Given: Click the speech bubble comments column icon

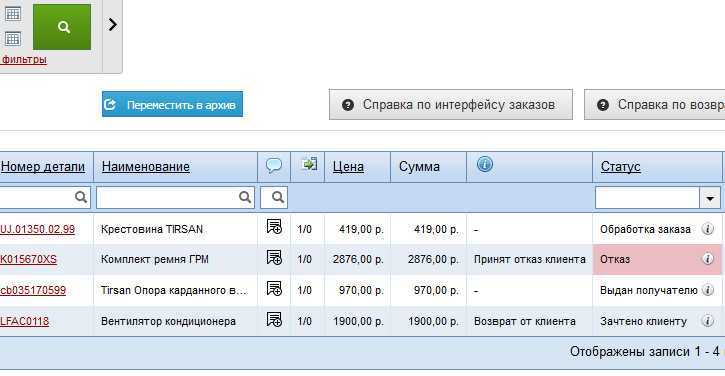Looking at the screenshot, I should (274, 165).
